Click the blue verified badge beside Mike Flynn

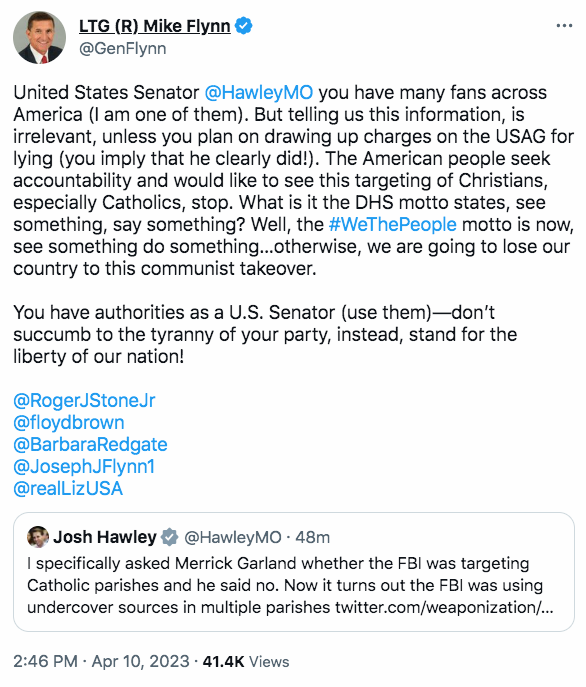[x=243, y=26]
